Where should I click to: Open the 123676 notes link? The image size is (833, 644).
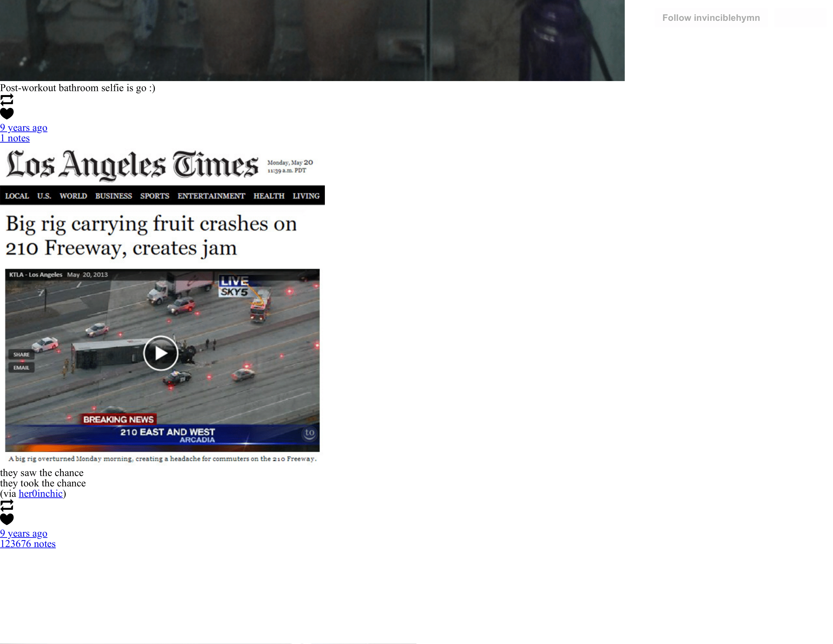pos(28,544)
